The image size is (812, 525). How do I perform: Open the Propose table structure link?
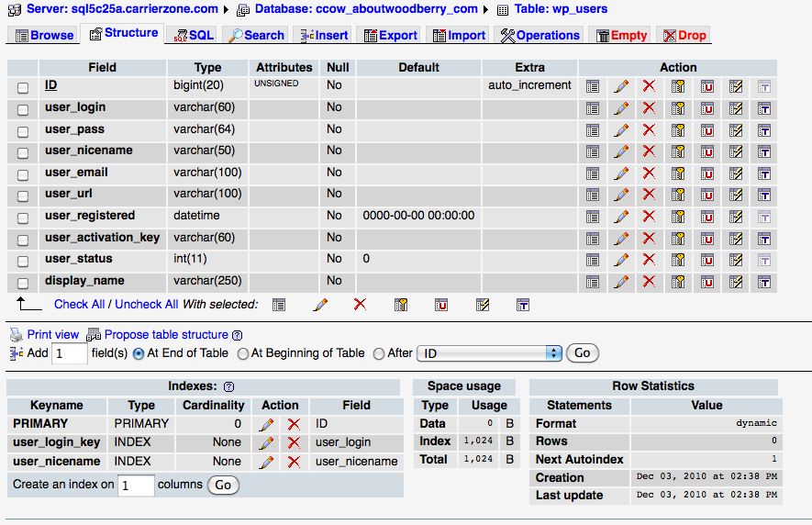point(166,335)
